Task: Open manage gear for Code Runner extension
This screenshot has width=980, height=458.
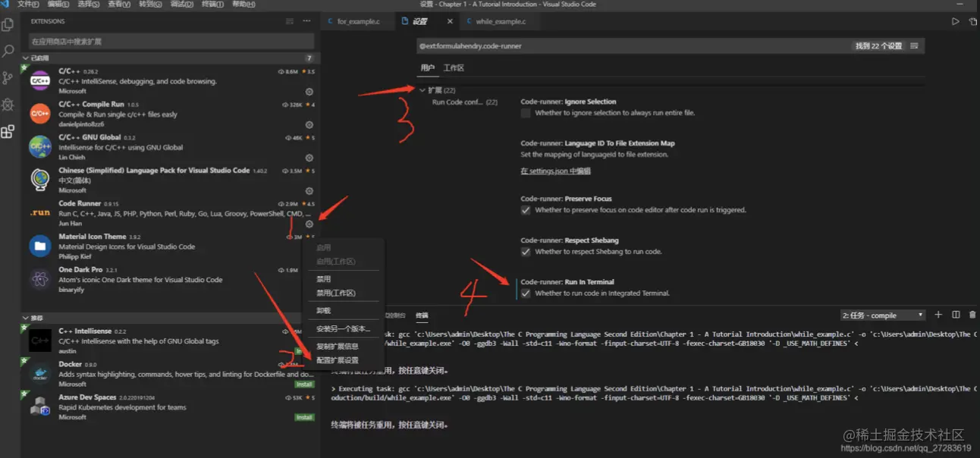Action: coord(309,224)
